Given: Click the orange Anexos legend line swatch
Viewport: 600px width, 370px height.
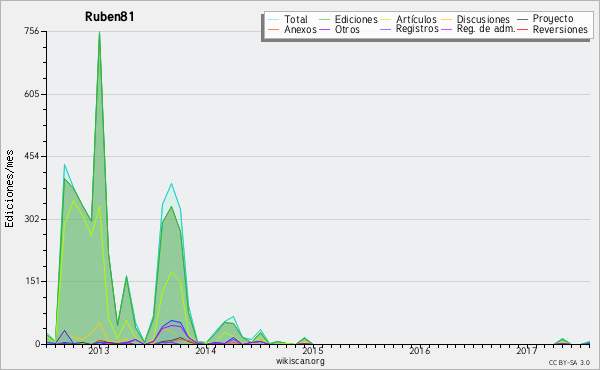Looking at the screenshot, I should coord(274,29).
